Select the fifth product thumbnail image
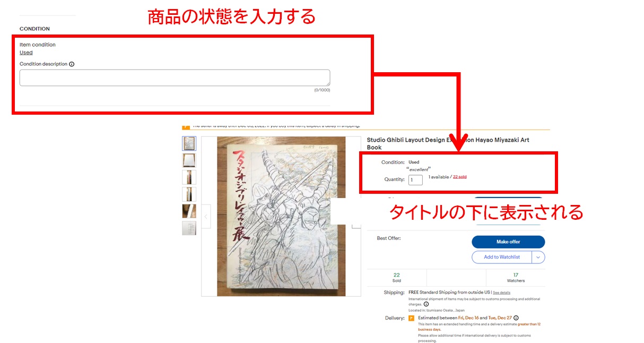The width and height of the screenshot is (644, 343). coord(189,211)
